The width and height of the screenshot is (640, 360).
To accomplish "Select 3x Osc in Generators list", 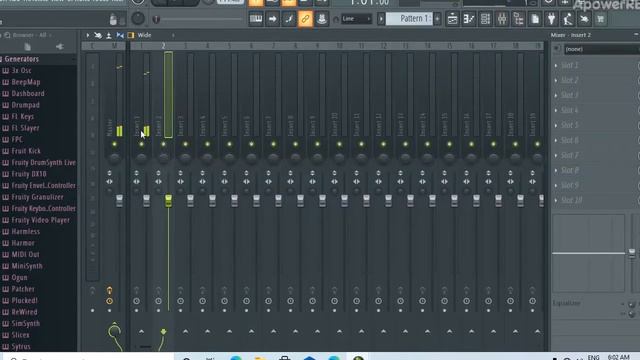I will pos(21,71).
